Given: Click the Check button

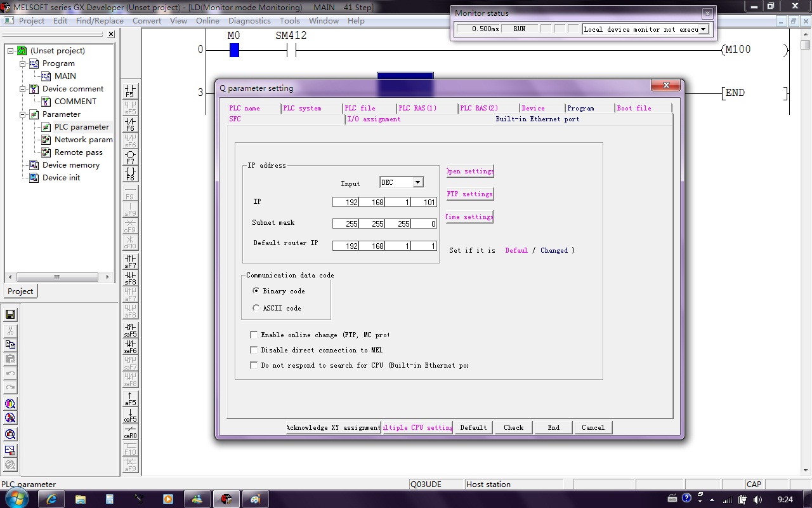Looking at the screenshot, I should (x=513, y=427).
